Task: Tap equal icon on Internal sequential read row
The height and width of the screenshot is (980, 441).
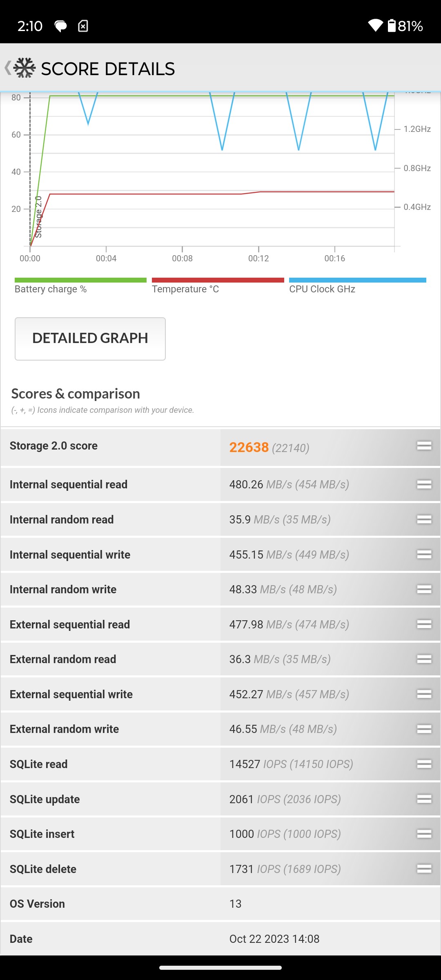Action: coord(424,484)
